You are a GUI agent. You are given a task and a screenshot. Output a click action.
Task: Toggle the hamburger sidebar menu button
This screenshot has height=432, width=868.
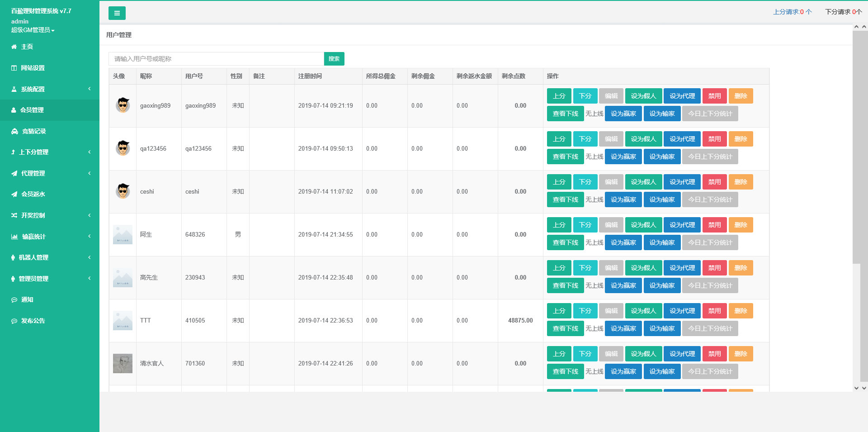click(117, 13)
